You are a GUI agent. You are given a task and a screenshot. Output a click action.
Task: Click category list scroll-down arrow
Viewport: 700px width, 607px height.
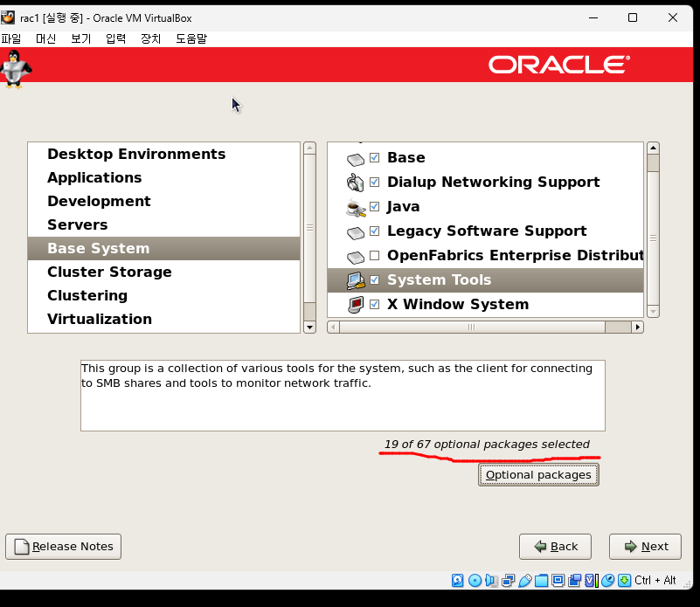point(310,328)
